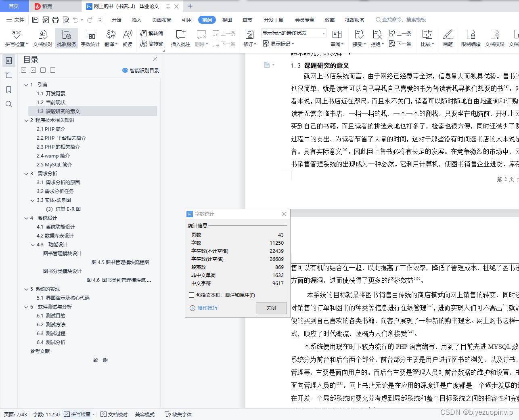
Task: Collapse section 4 系统设计
Action: click(x=26, y=218)
